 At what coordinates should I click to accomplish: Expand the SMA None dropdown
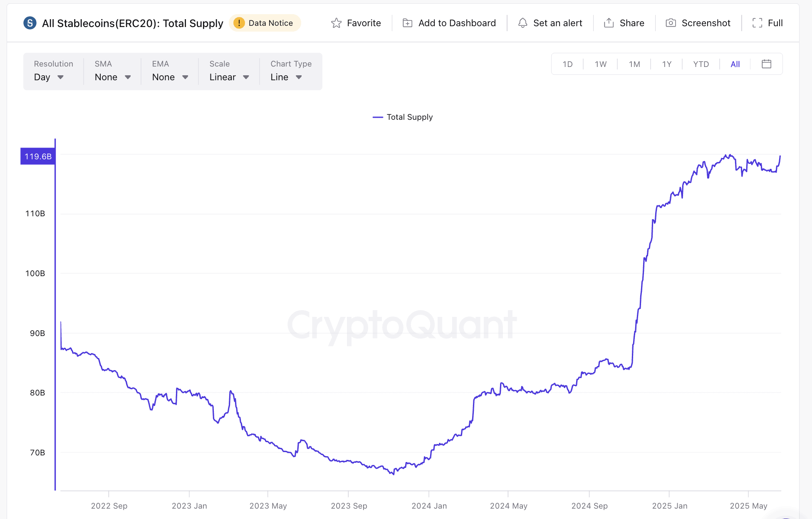pos(113,77)
